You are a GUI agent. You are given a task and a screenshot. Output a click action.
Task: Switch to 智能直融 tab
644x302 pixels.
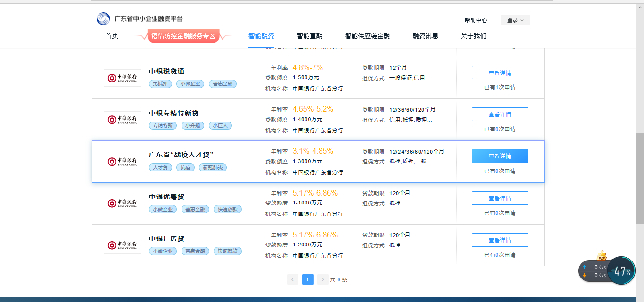(x=310, y=36)
